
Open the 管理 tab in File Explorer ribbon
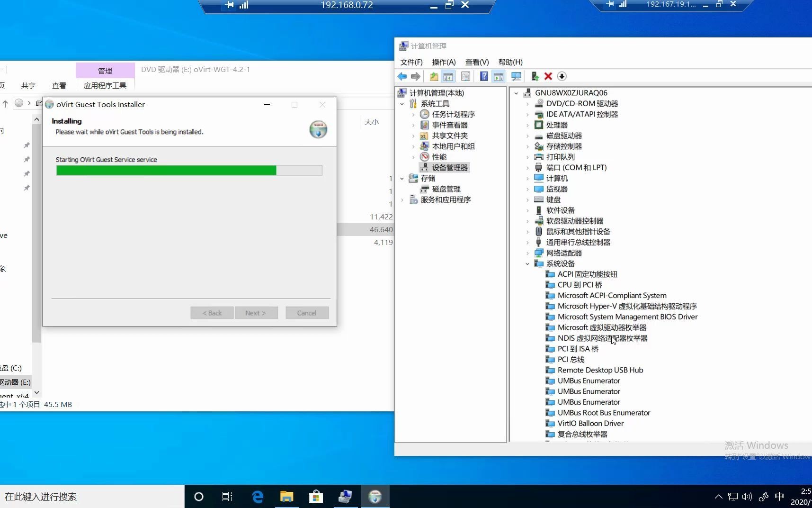tap(105, 71)
